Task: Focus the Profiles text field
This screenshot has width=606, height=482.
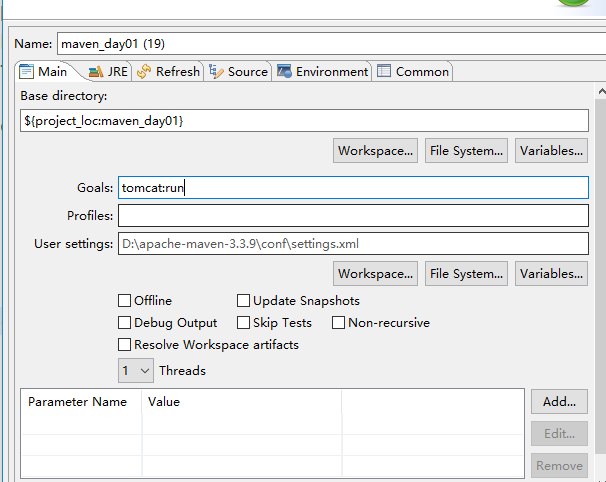Action: [352, 216]
